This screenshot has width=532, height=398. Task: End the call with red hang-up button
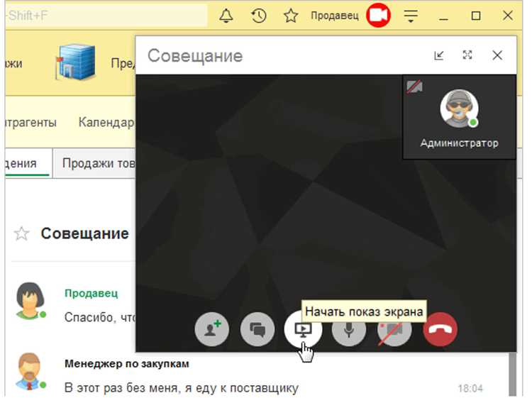pos(440,329)
